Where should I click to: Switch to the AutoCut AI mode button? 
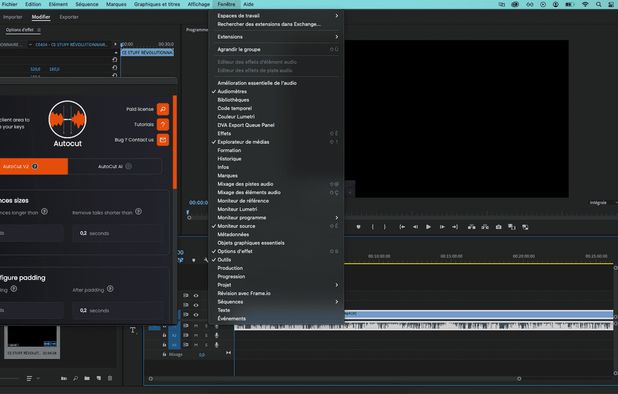coord(115,166)
